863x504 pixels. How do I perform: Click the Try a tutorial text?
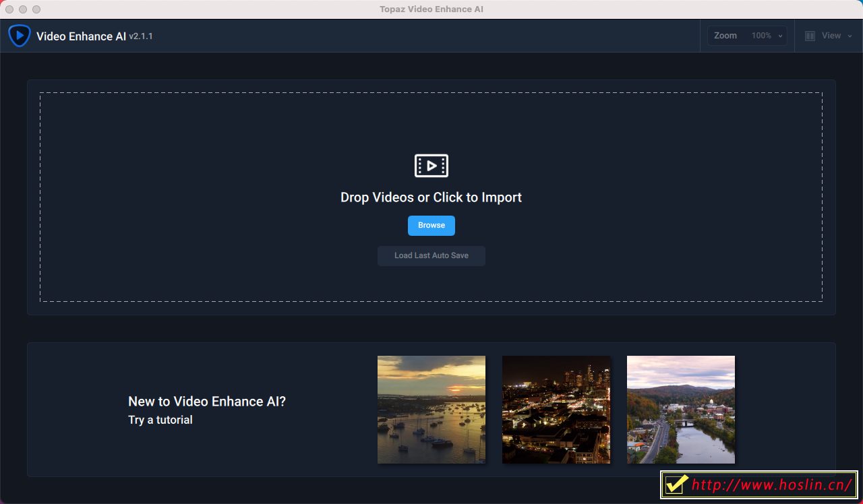[160, 420]
